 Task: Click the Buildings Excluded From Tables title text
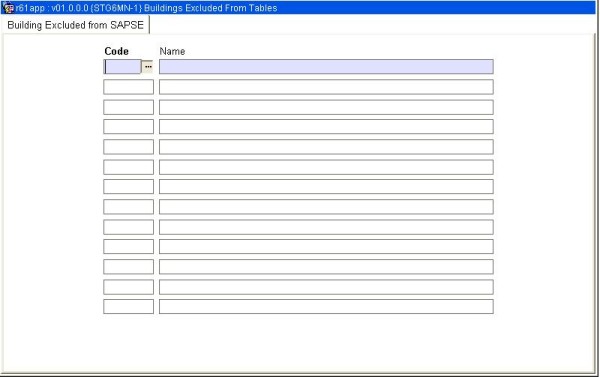coord(210,8)
